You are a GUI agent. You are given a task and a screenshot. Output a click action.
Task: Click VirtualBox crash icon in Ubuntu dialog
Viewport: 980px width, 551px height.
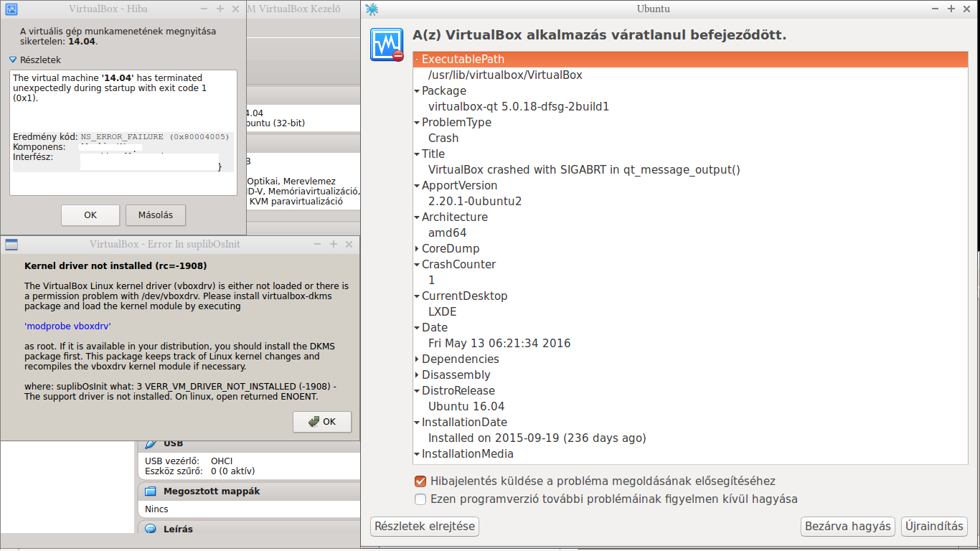click(x=387, y=44)
